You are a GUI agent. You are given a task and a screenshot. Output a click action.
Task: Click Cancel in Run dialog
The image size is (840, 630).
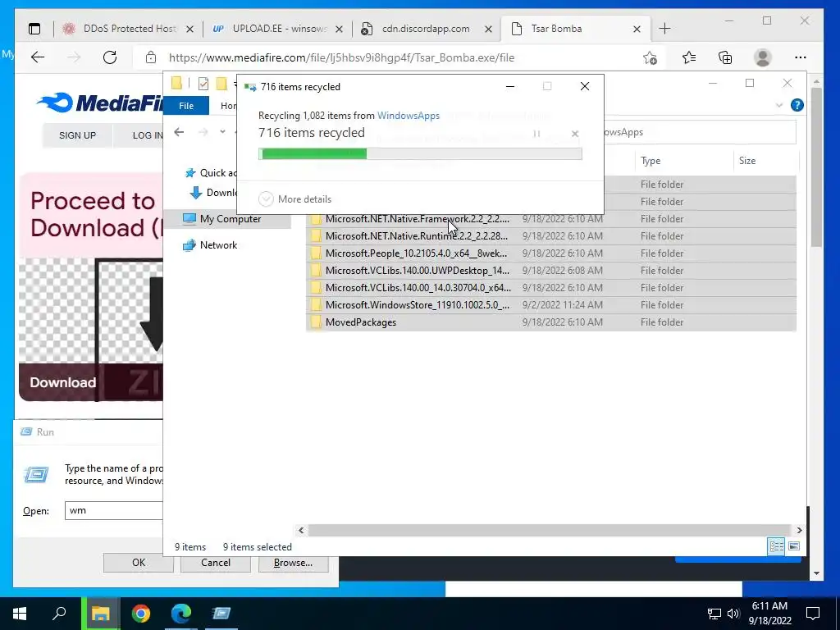pos(216,563)
